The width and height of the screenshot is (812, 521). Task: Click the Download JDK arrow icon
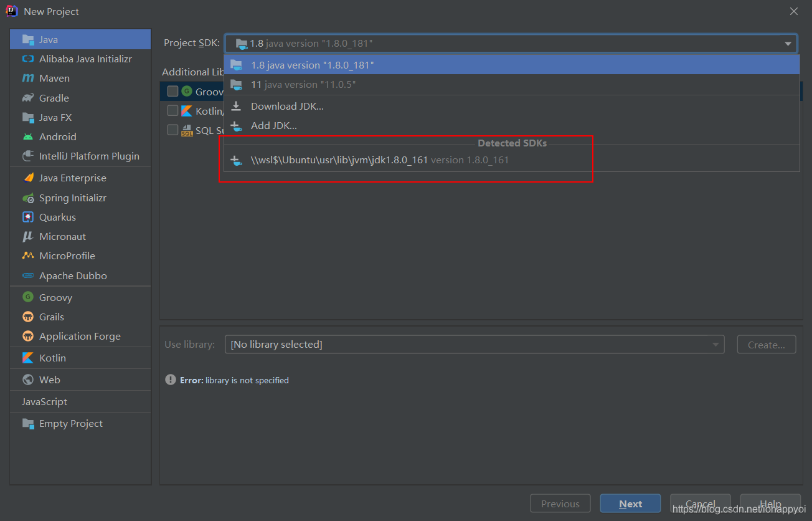pyautogui.click(x=236, y=106)
